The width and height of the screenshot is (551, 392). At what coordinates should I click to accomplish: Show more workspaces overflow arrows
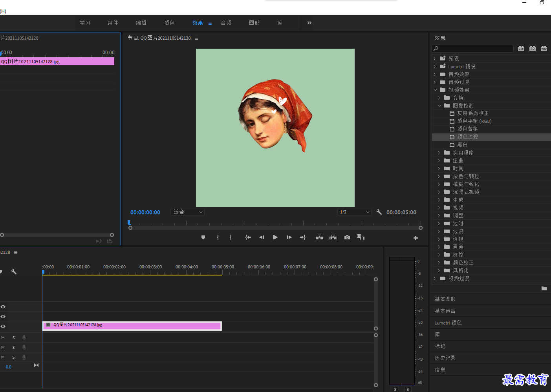coord(309,23)
